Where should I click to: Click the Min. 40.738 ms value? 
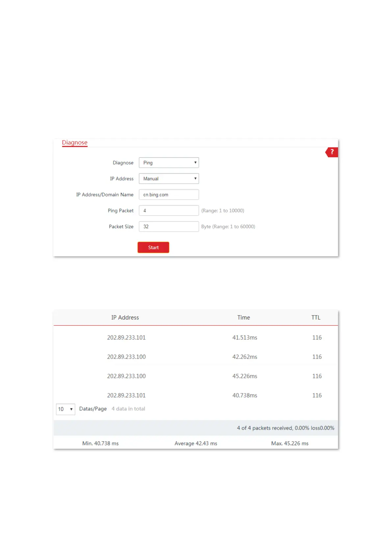pyautogui.click(x=100, y=443)
